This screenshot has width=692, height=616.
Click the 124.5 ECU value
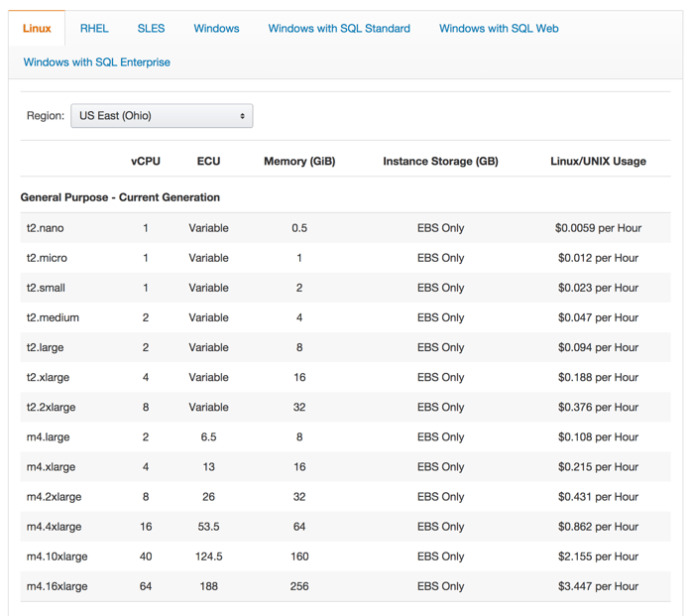point(208,556)
